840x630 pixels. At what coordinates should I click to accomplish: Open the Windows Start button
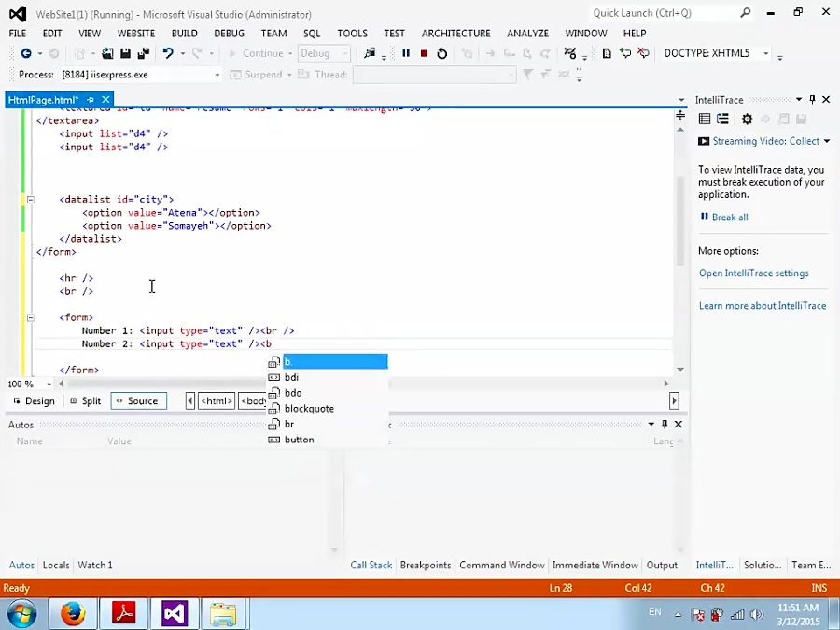(x=22, y=614)
